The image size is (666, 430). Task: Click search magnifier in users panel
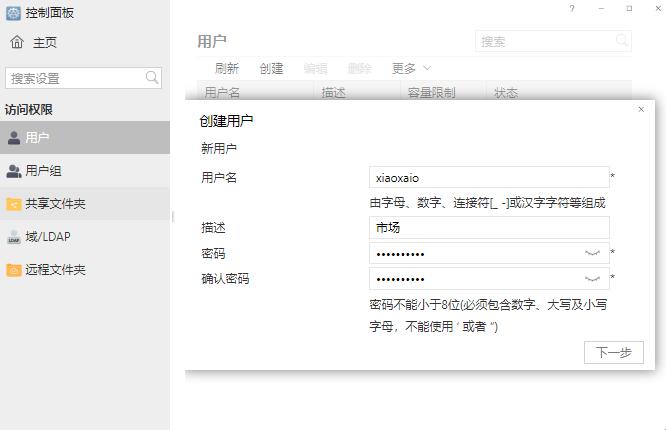click(622, 41)
